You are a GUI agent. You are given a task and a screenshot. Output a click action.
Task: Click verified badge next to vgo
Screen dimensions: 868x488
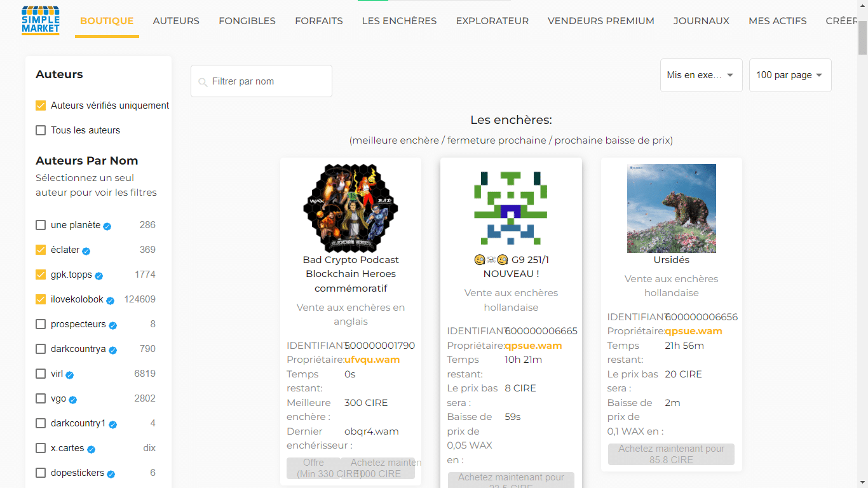pos(73,400)
